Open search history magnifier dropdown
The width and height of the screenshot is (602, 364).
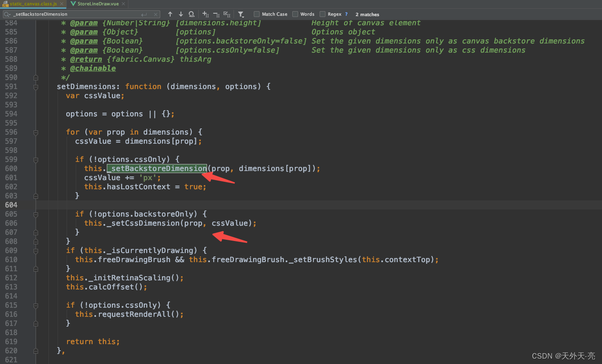click(x=7, y=14)
